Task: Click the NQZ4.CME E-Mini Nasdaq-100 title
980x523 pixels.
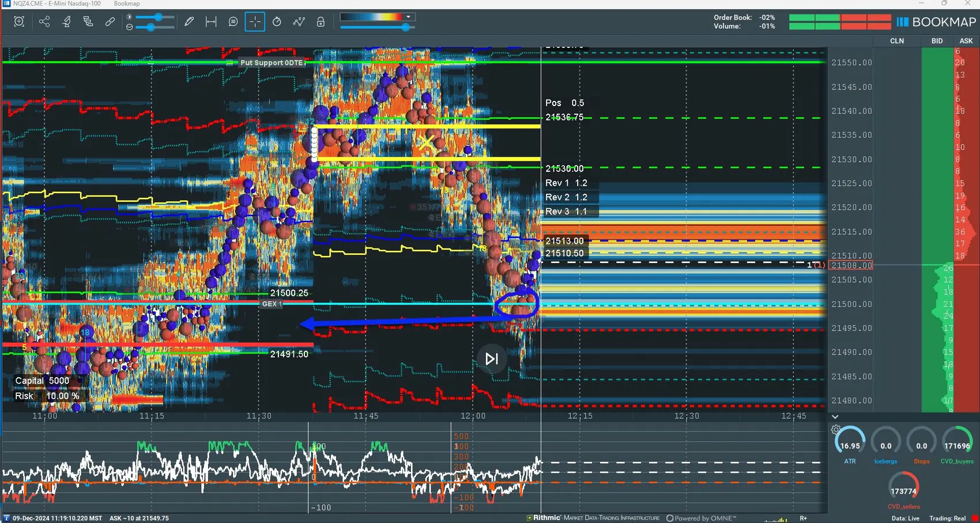Action: pos(57,3)
